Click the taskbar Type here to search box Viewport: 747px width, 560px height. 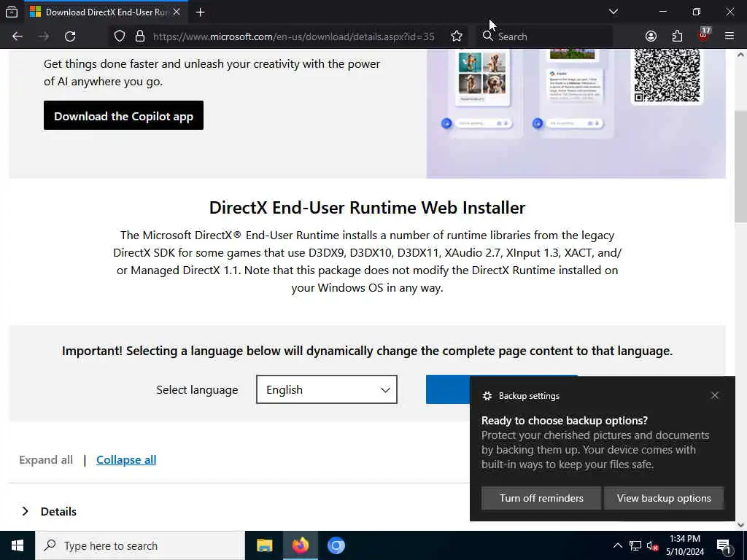click(x=140, y=545)
